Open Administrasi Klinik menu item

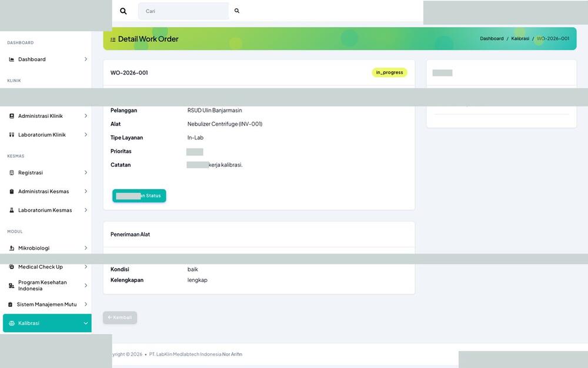pos(47,116)
